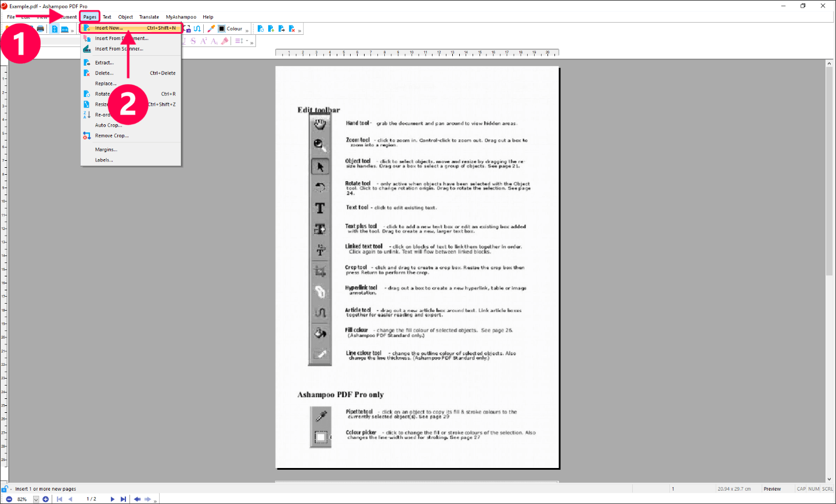Go to first page
The width and height of the screenshot is (836, 504).
click(60, 499)
